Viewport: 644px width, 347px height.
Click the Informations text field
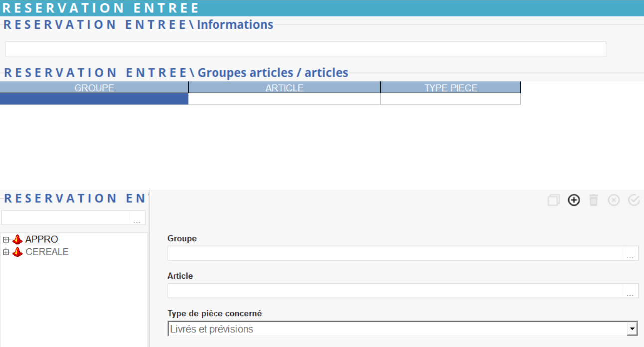pos(305,49)
